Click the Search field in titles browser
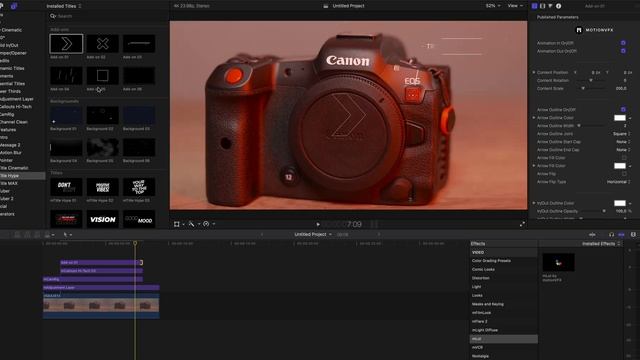The width and height of the screenshot is (640, 360). pos(108,16)
